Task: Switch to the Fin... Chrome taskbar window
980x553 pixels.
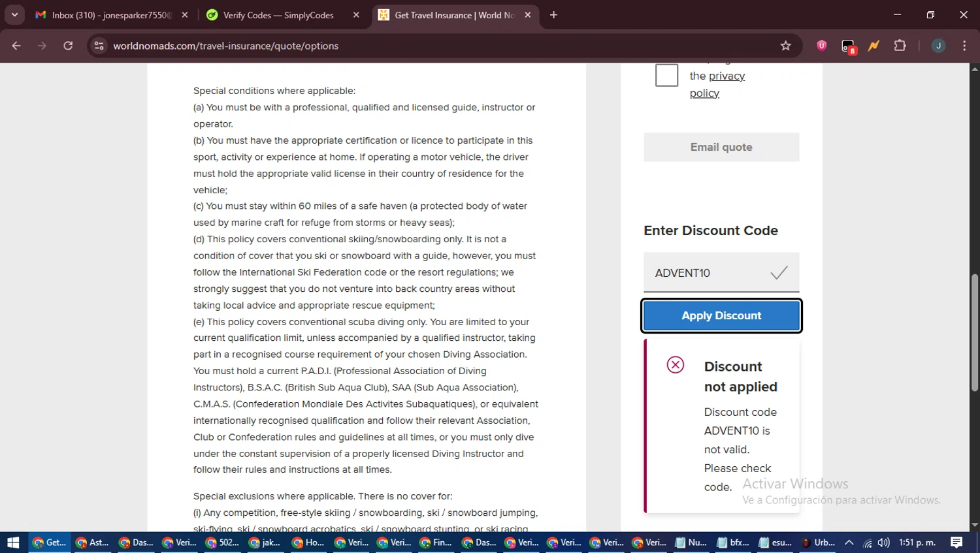Action: pyautogui.click(x=436, y=543)
